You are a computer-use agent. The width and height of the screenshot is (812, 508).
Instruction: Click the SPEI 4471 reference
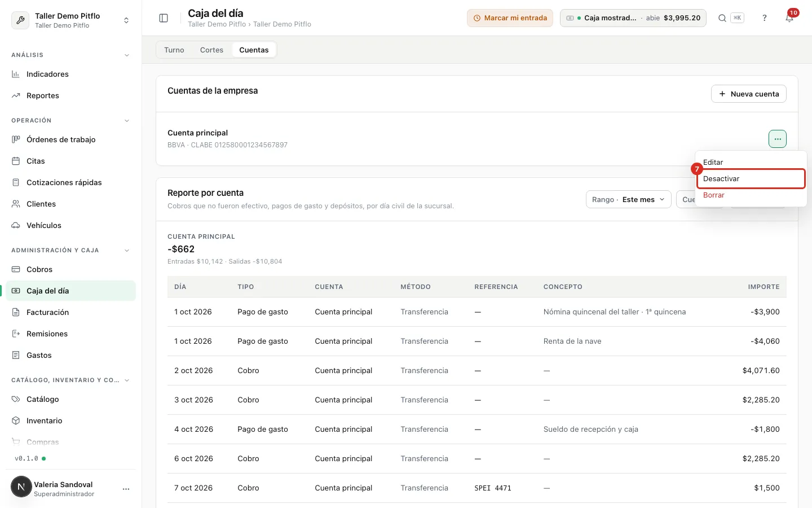coord(493,488)
